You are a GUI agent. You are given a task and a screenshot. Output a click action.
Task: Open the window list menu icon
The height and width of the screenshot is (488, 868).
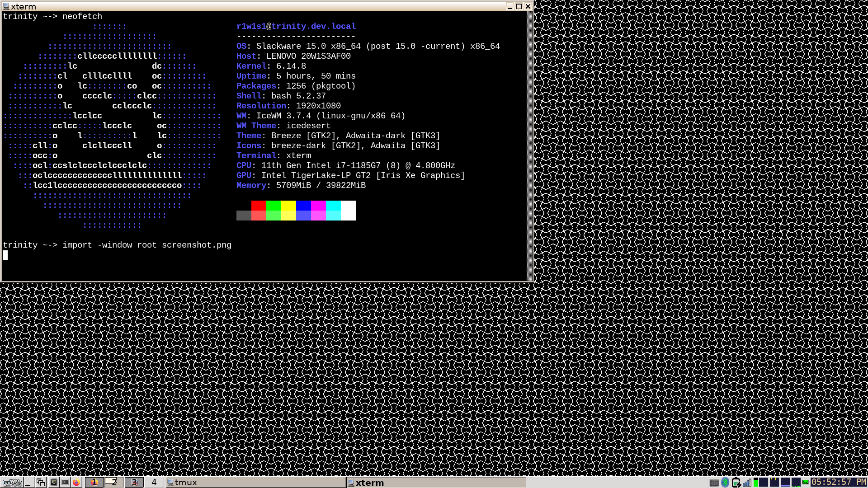40,483
